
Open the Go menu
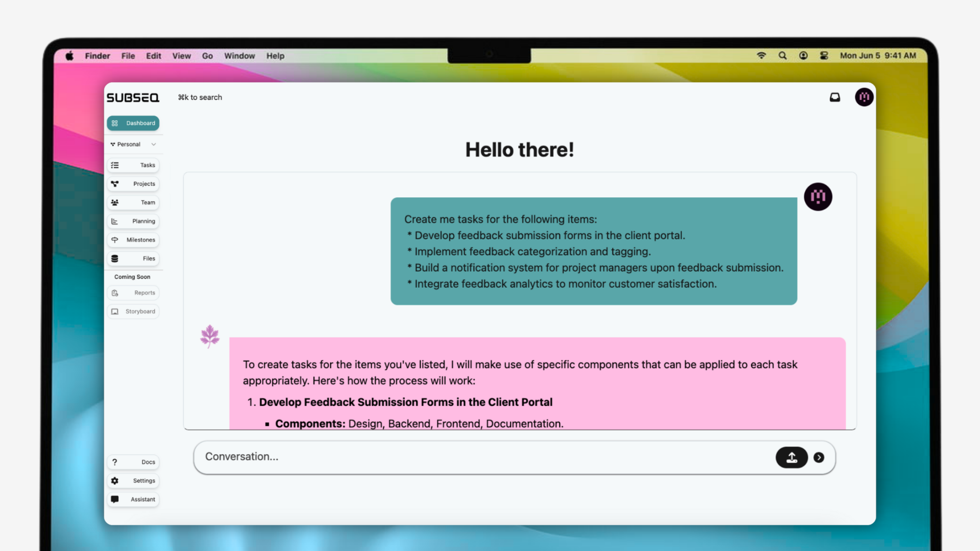[207, 56]
